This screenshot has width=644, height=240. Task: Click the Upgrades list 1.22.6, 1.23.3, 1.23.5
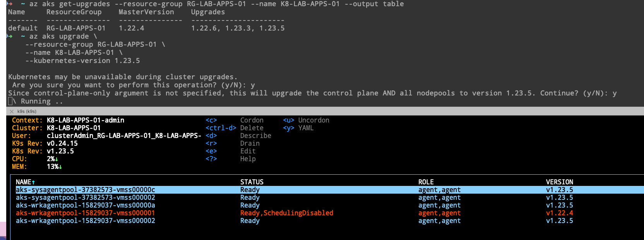pos(238,28)
